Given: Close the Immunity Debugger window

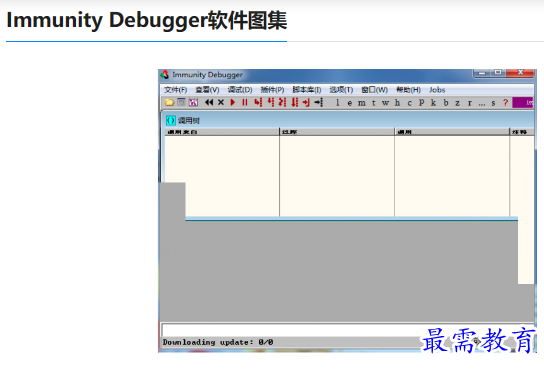Looking at the screenshot, I should [x=520, y=73].
